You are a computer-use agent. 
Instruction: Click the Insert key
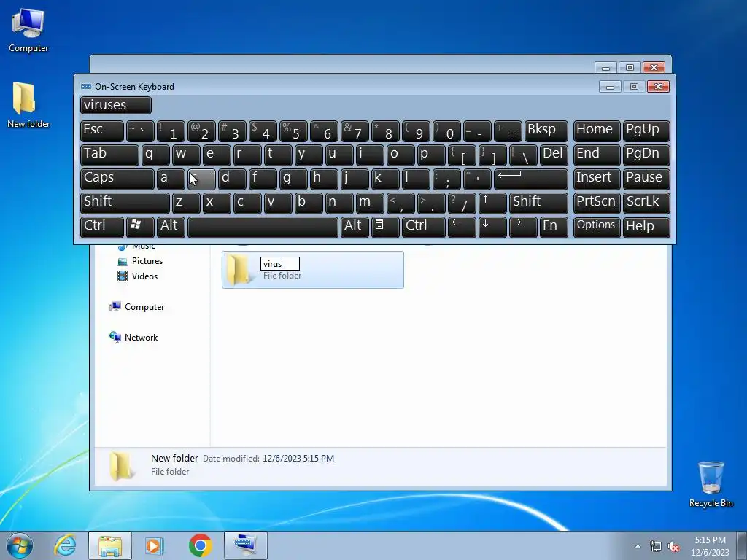[x=597, y=179]
